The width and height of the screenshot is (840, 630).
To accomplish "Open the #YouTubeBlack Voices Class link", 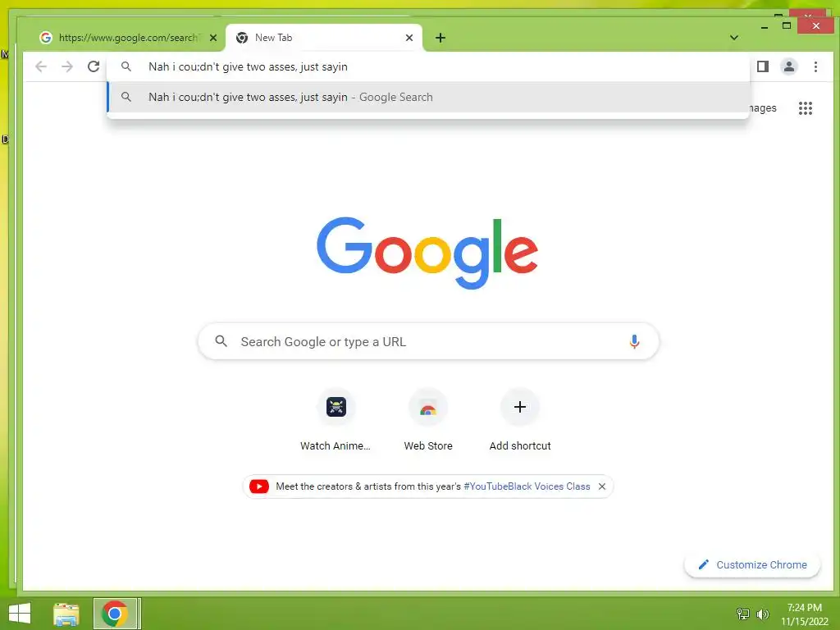I will 527,486.
